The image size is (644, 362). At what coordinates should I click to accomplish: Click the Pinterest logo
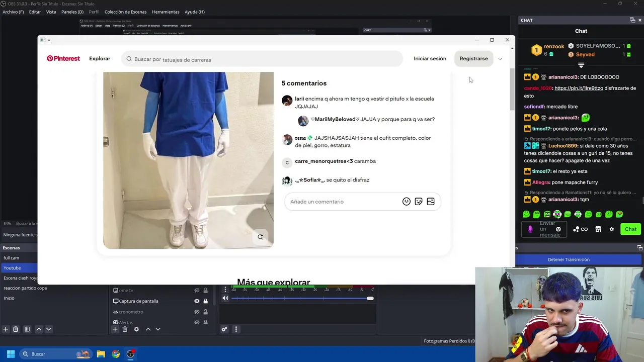pos(63,58)
